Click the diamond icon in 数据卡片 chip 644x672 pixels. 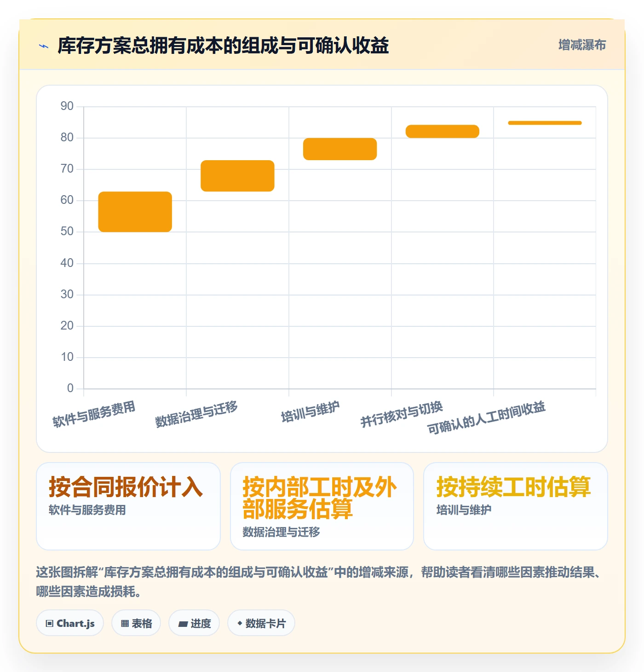[x=240, y=623]
